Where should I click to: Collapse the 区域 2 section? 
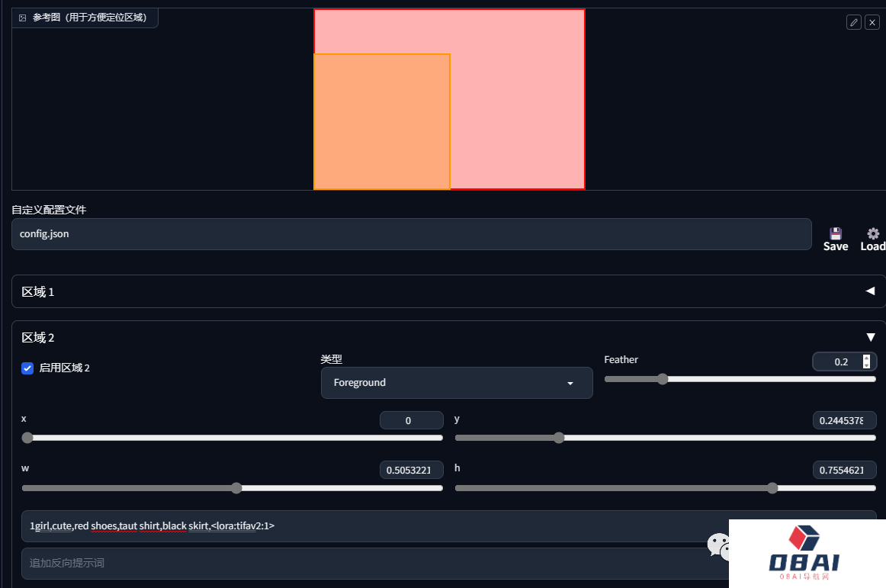[870, 337]
